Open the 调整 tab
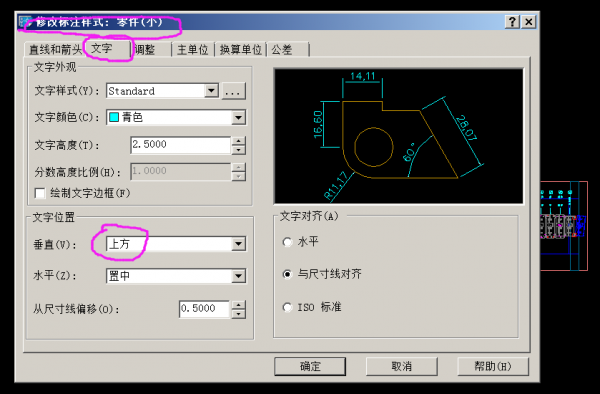The height and width of the screenshot is (394, 600). click(151, 50)
